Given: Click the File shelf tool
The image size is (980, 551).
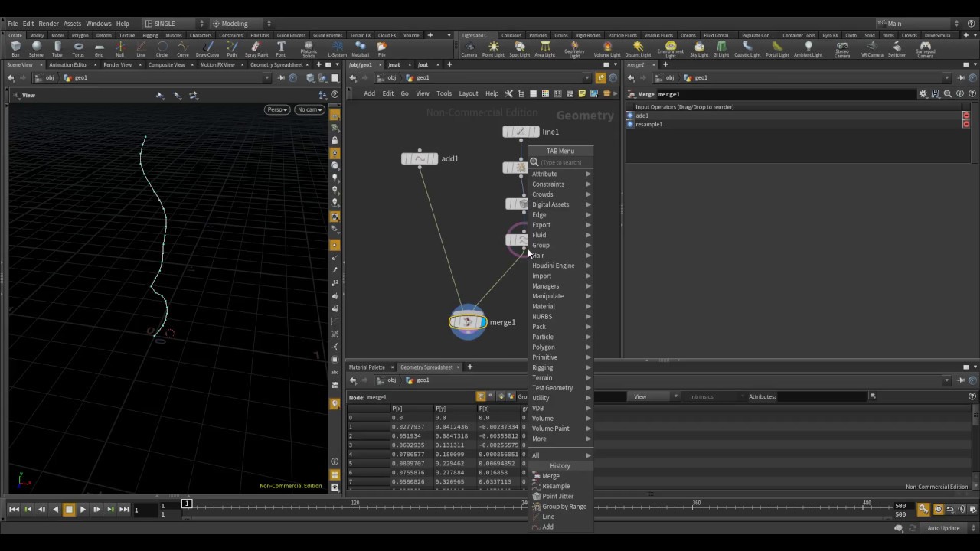Looking at the screenshot, I should tap(381, 50).
